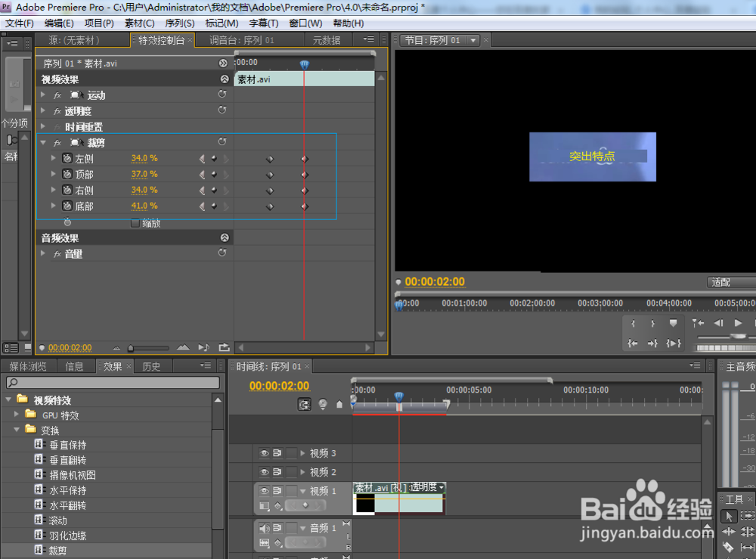Add or remove keyframe for 顶部
The height and width of the screenshot is (559, 756).
214,174
